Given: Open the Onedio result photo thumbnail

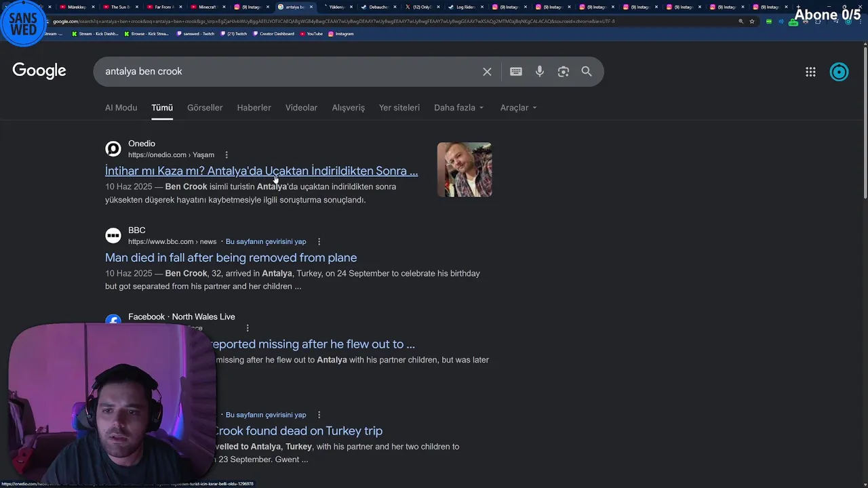Looking at the screenshot, I should tap(465, 169).
